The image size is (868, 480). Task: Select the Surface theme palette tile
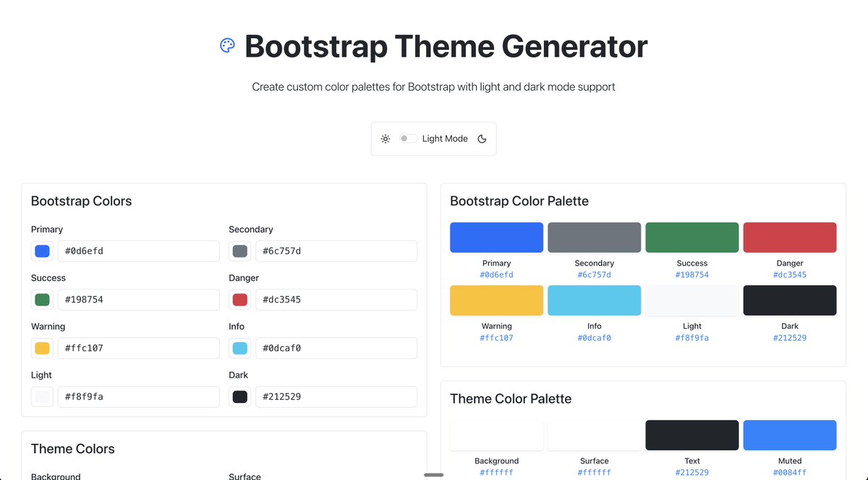coord(594,435)
